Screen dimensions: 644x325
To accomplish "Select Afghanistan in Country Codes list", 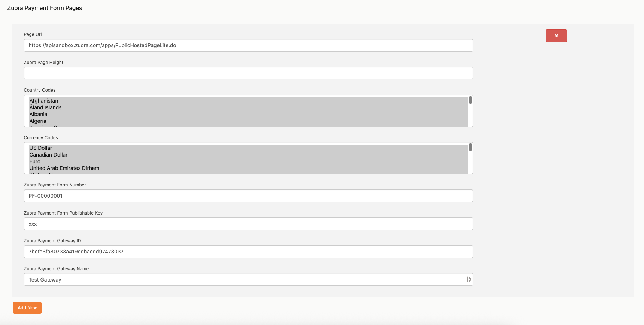I will (x=44, y=101).
